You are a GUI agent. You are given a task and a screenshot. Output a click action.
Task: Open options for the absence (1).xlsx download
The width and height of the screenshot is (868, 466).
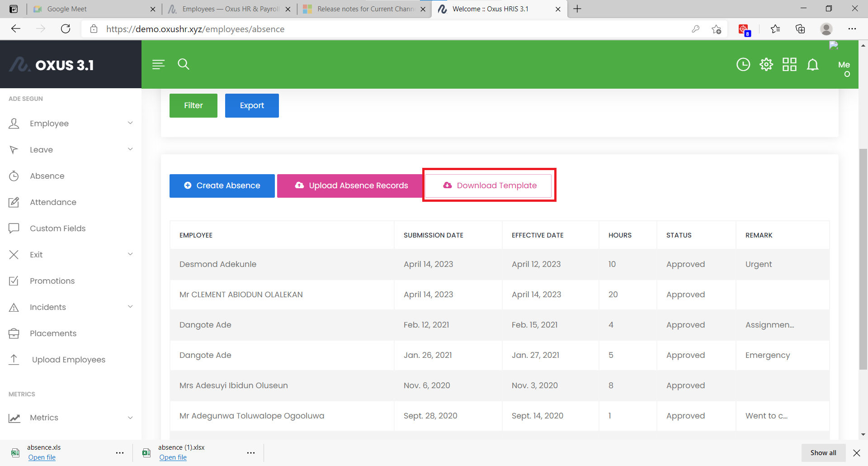(251, 453)
